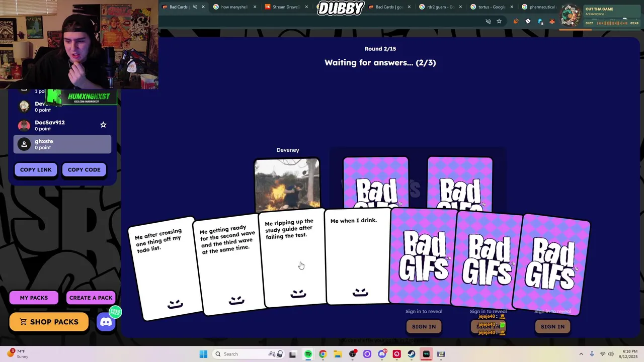Open File Explorer from the taskbar
Image resolution: width=644 pixels, height=362 pixels.
[x=338, y=354]
